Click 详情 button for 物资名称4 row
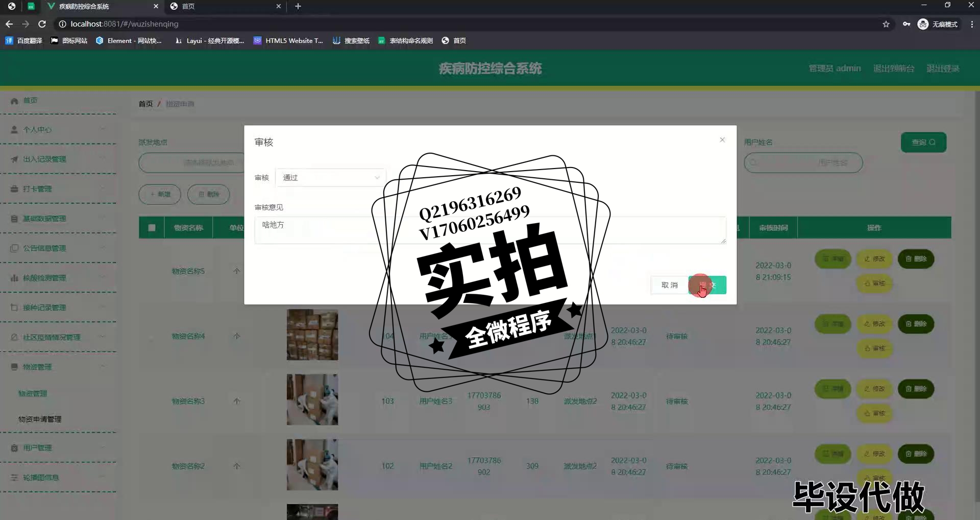The image size is (980, 520). coord(833,324)
